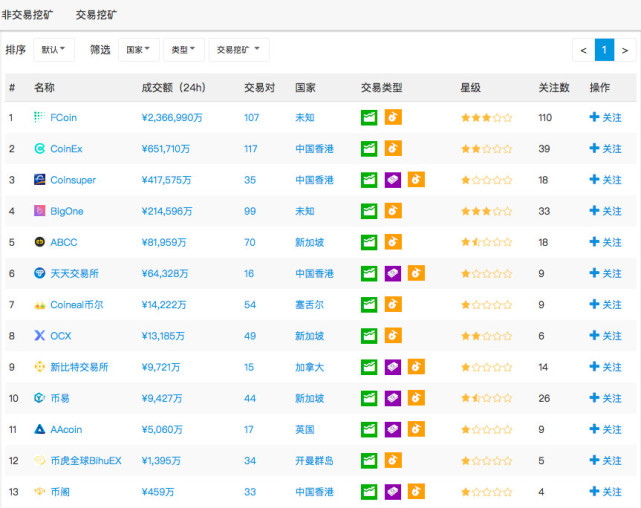The width and height of the screenshot is (641, 508).
Task: Click 新比特交易所's 加拿大 country link
Action: (309, 367)
